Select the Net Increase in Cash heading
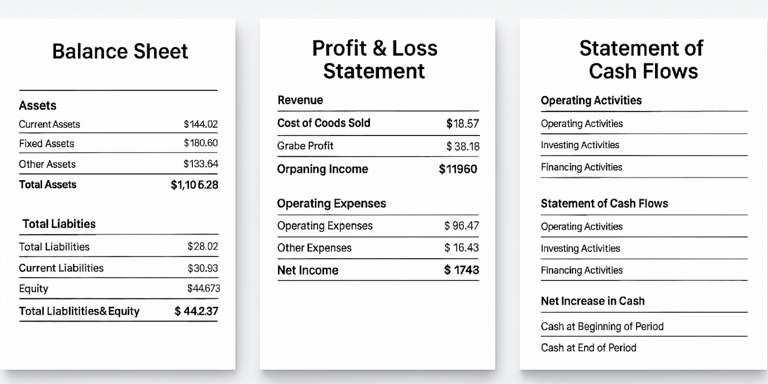The width and height of the screenshot is (768, 384). tap(593, 301)
